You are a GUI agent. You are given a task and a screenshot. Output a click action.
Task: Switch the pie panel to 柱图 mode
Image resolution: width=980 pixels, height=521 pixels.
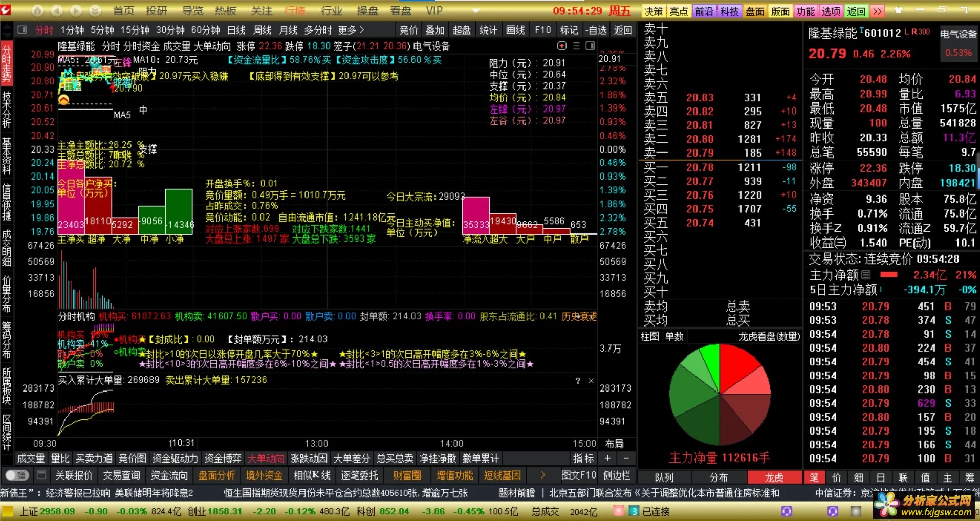point(650,337)
